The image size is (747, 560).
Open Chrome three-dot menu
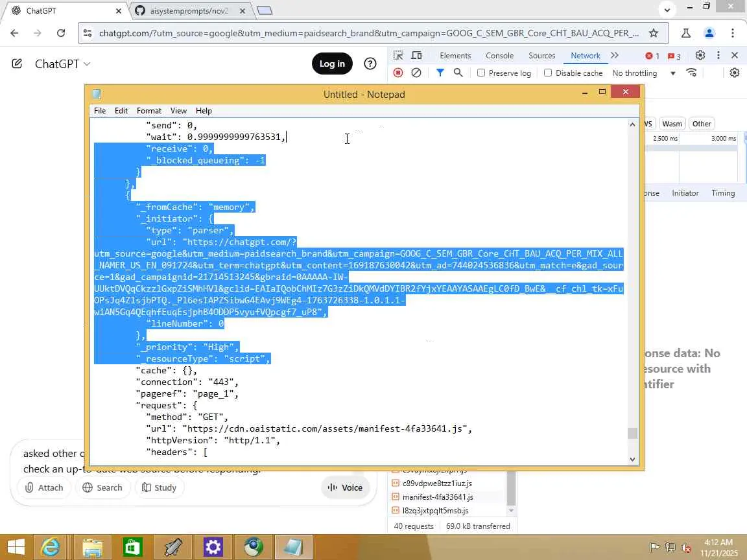point(732,33)
